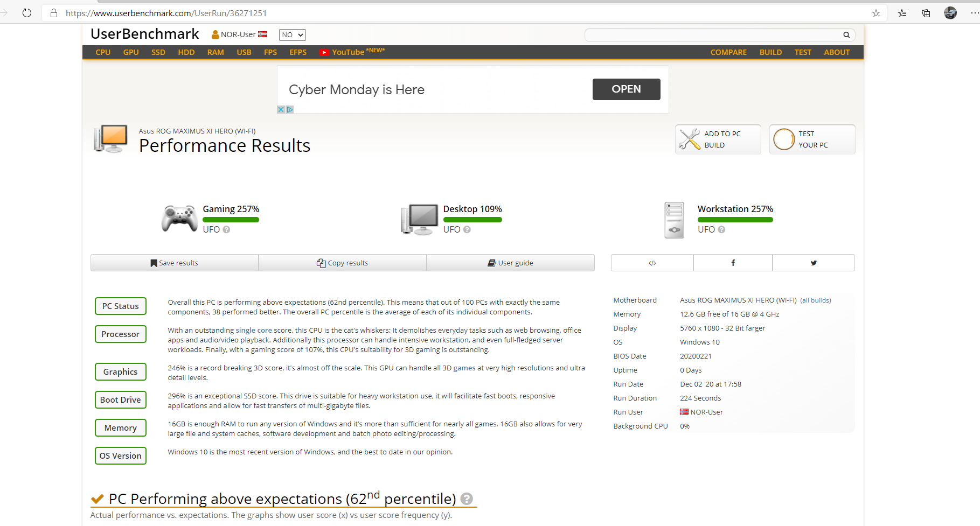Add page to favorites with star icon
This screenshot has width=980, height=526.
(877, 13)
